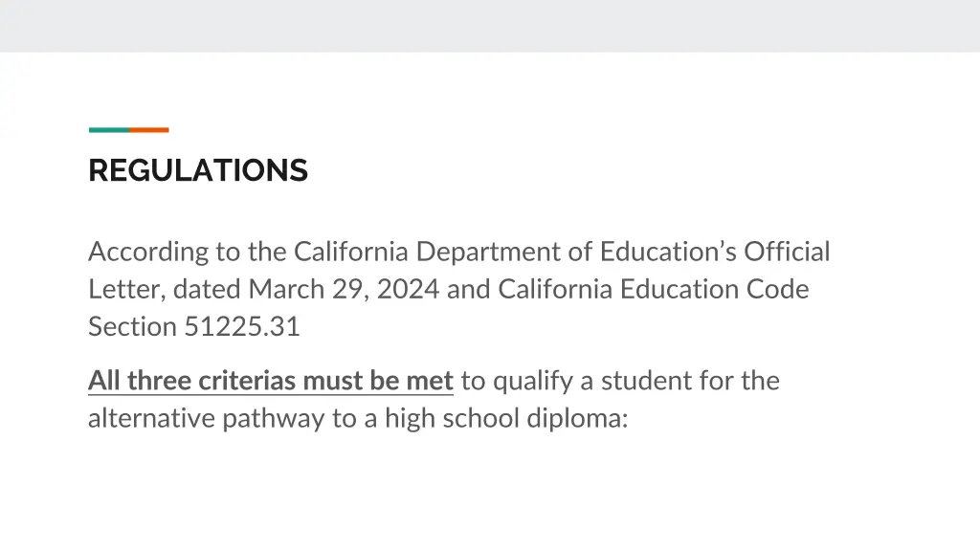Click the date 'March 29, 2024'
The height and width of the screenshot is (551, 980).
pyautogui.click(x=344, y=290)
